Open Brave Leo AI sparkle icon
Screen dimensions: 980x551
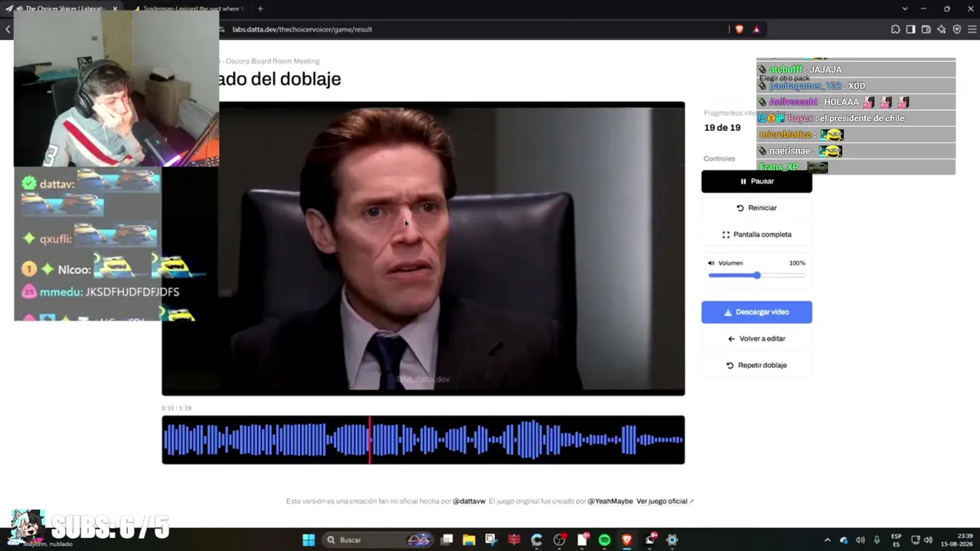click(x=941, y=29)
